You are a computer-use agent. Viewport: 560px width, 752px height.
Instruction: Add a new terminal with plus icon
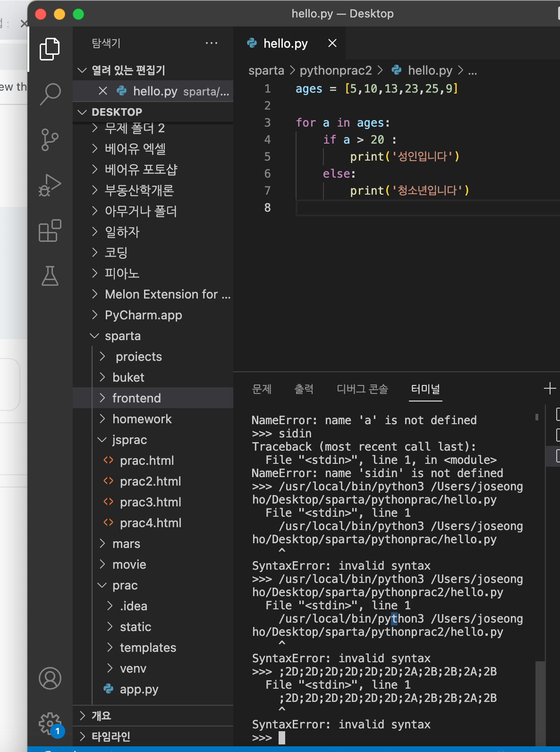pyautogui.click(x=550, y=389)
